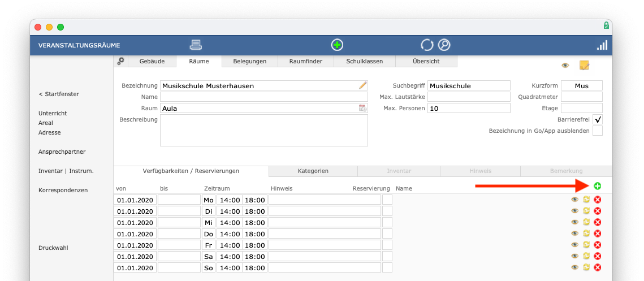Open the Übersicht tab

coord(426,61)
